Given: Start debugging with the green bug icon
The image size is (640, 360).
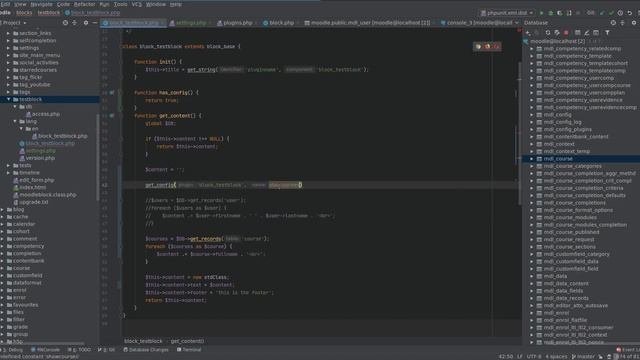Looking at the screenshot, I should [x=551, y=13].
